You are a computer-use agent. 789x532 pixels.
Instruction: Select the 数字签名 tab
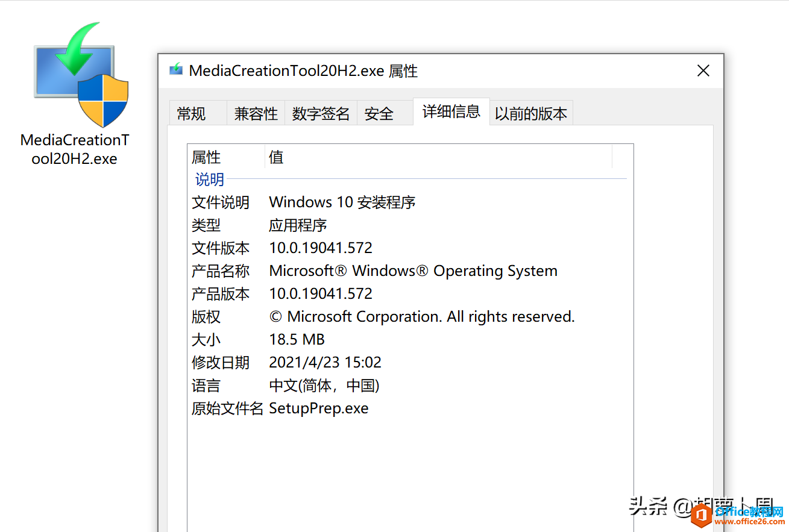point(321,113)
